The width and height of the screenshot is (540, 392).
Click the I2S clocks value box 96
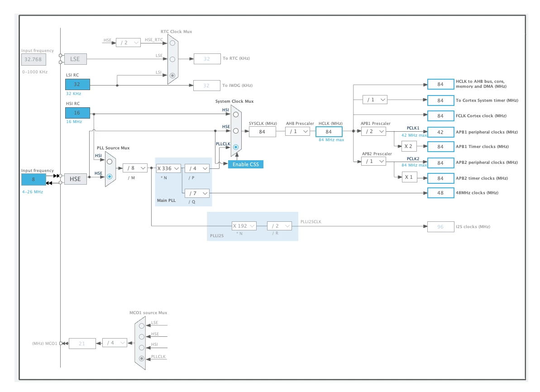(x=441, y=227)
